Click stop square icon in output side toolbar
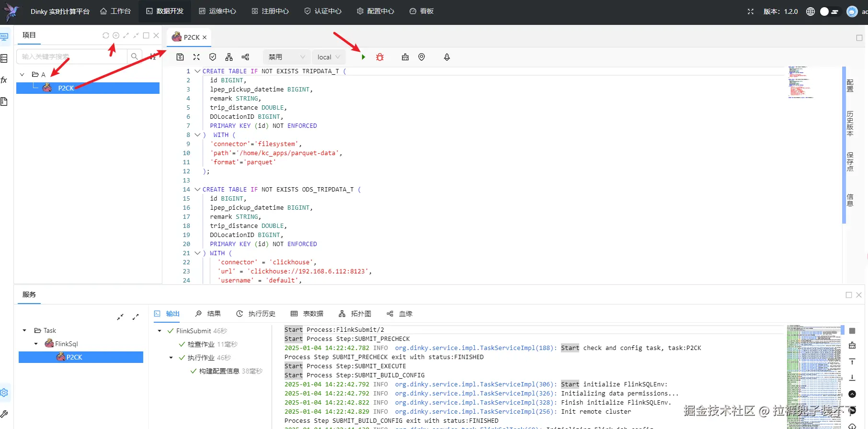868x429 pixels. point(852,331)
